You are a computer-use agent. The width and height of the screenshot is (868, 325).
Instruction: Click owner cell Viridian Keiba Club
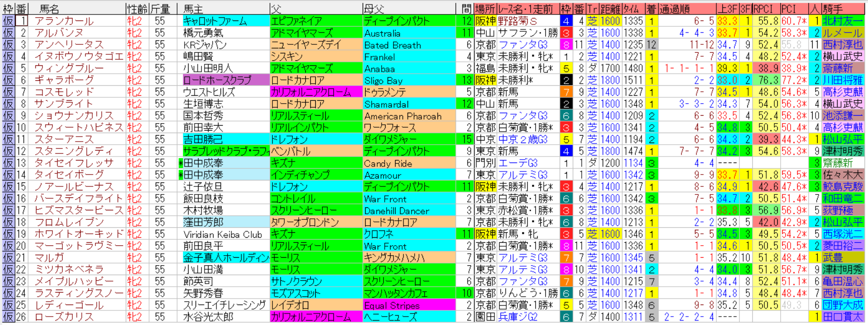click(222, 234)
